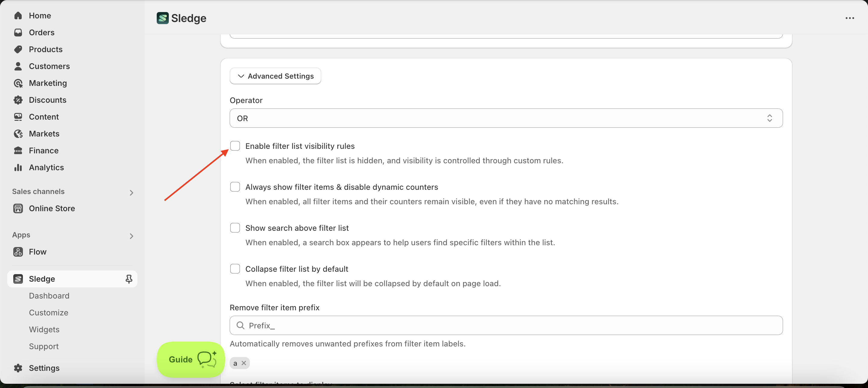
Task: Collapse the Advanced Settings section
Action: pyautogui.click(x=275, y=76)
